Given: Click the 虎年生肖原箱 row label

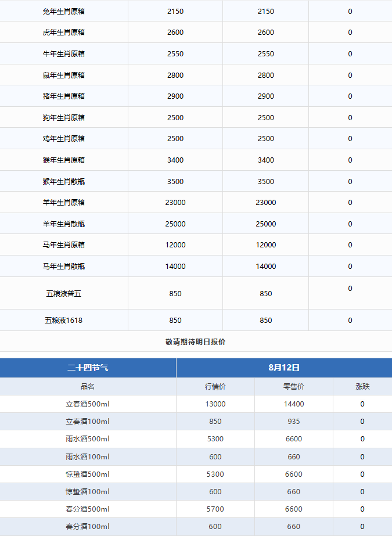Looking at the screenshot, I should 64,33.
